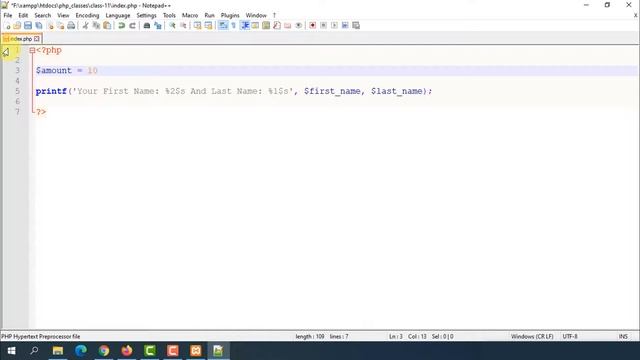Screen dimensions: 640x360
Task: Launch Google Chrome from the taskbar
Action: pyautogui.click(x=104, y=351)
